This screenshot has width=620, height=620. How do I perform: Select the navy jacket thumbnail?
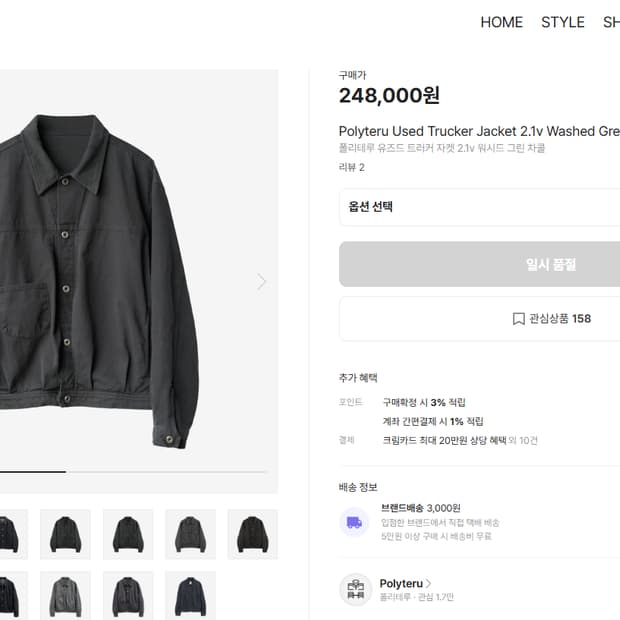click(x=189, y=595)
